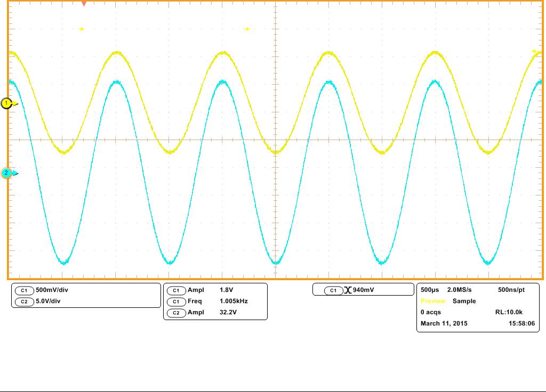Click the 500ns/pt resolution value
546x392 pixels.
click(511, 290)
